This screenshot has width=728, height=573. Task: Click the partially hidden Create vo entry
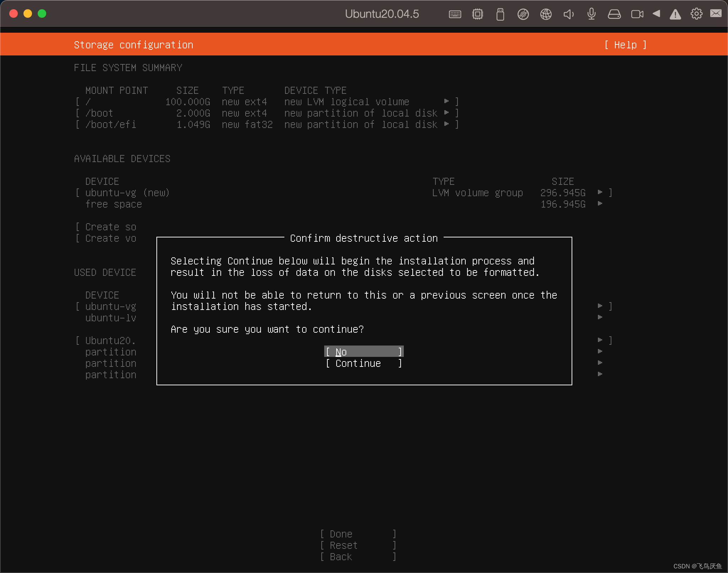106,238
